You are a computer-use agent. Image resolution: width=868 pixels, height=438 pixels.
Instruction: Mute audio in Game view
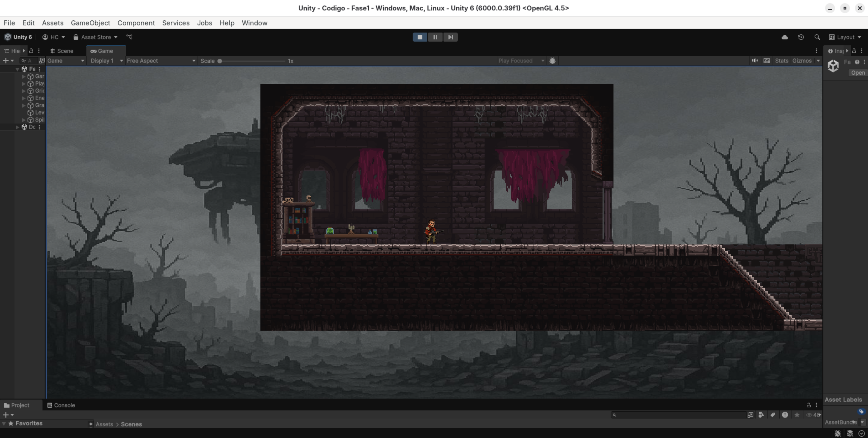(x=755, y=61)
